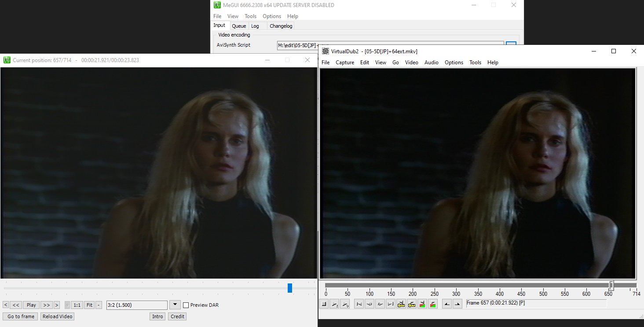This screenshot has height=327, width=644.
Task: Click the MeGUI logo in the main title bar
Action: pyautogui.click(x=217, y=5)
